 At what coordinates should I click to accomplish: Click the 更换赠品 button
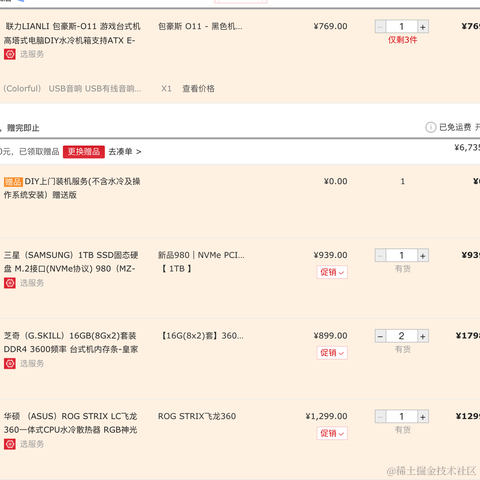84,152
